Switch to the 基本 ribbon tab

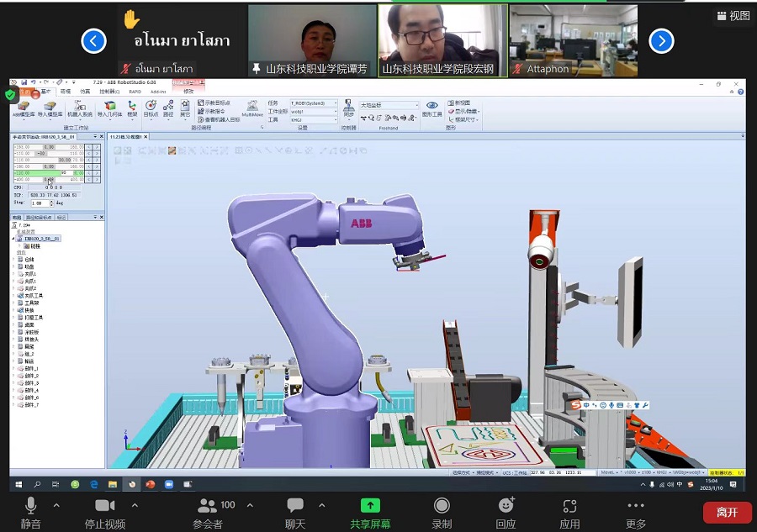(x=45, y=91)
